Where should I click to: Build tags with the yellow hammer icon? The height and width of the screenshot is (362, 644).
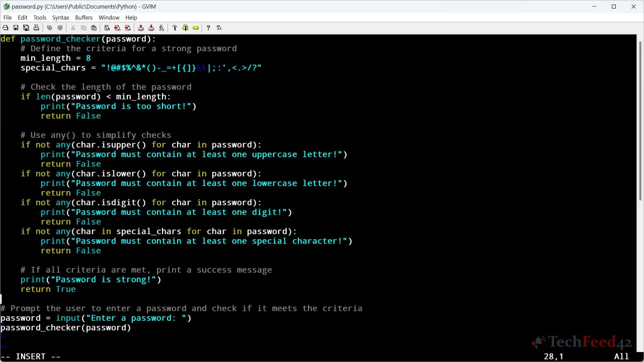pyautogui.click(x=185, y=28)
